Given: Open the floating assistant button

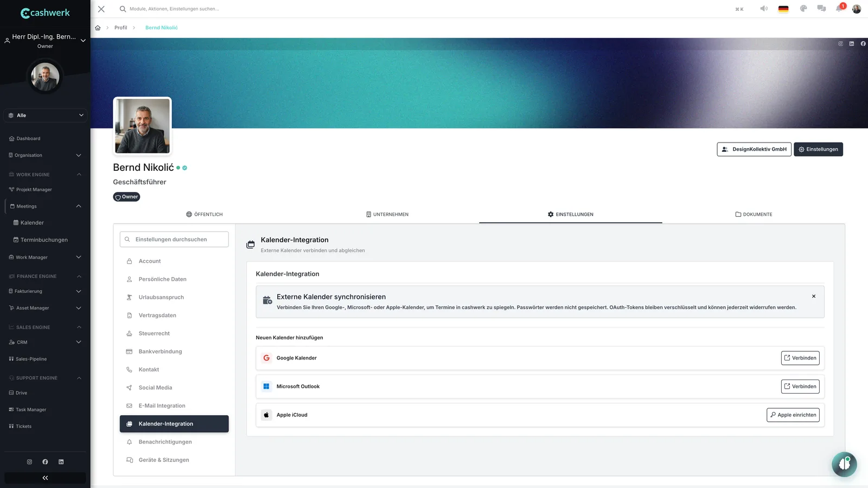Looking at the screenshot, I should point(844,464).
